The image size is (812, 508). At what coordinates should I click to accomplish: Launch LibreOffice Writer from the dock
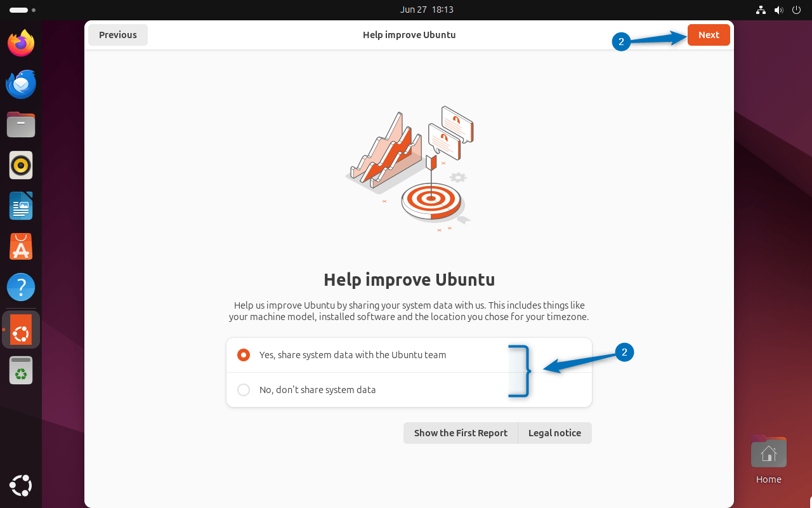(x=20, y=206)
